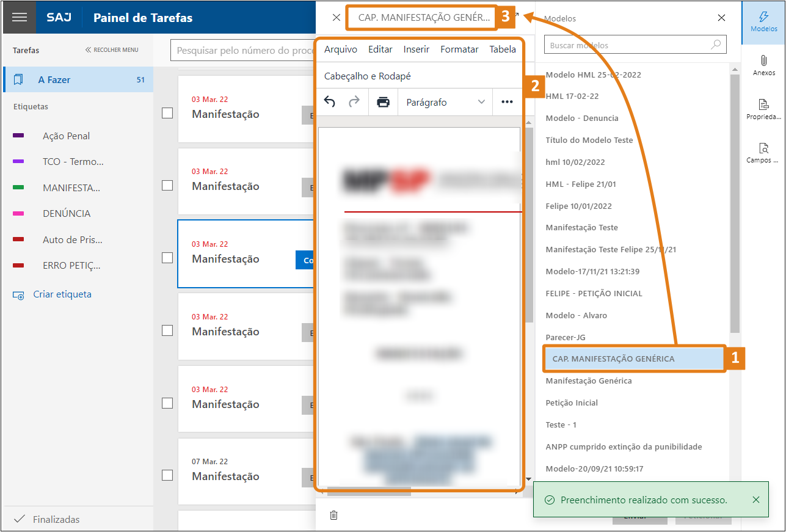Click the print icon in editor toolbar
The height and width of the screenshot is (532, 786).
point(383,102)
